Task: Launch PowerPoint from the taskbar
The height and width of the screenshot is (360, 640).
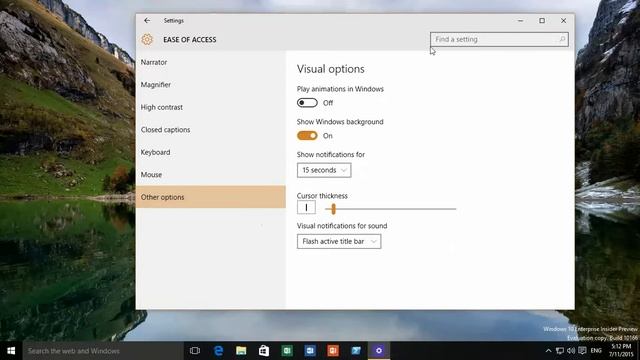Action: pyautogui.click(x=333, y=351)
